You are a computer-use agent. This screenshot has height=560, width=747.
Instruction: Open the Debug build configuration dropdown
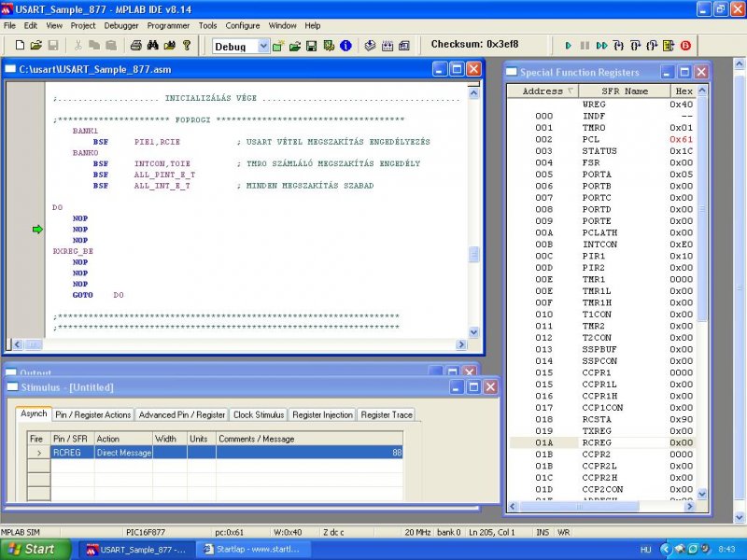coord(263,46)
